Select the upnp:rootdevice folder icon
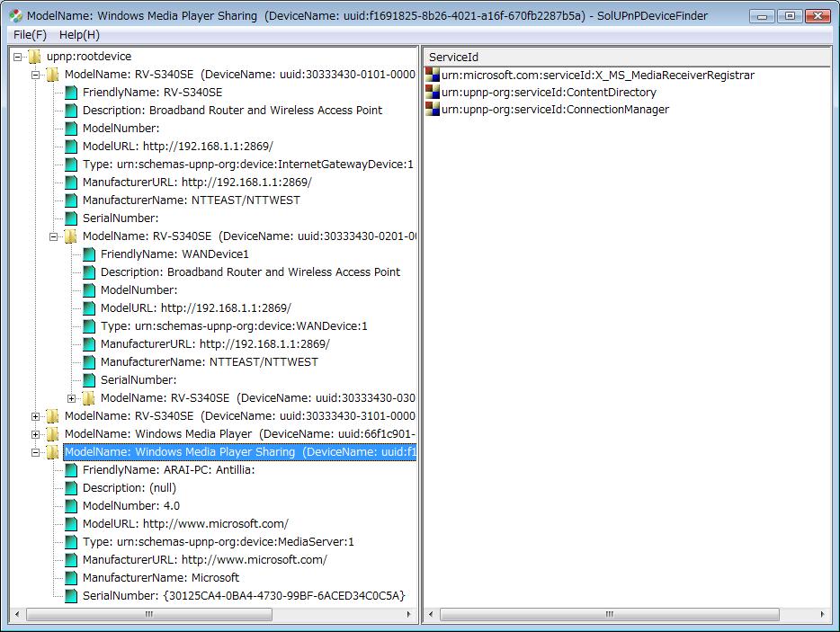 point(34,57)
